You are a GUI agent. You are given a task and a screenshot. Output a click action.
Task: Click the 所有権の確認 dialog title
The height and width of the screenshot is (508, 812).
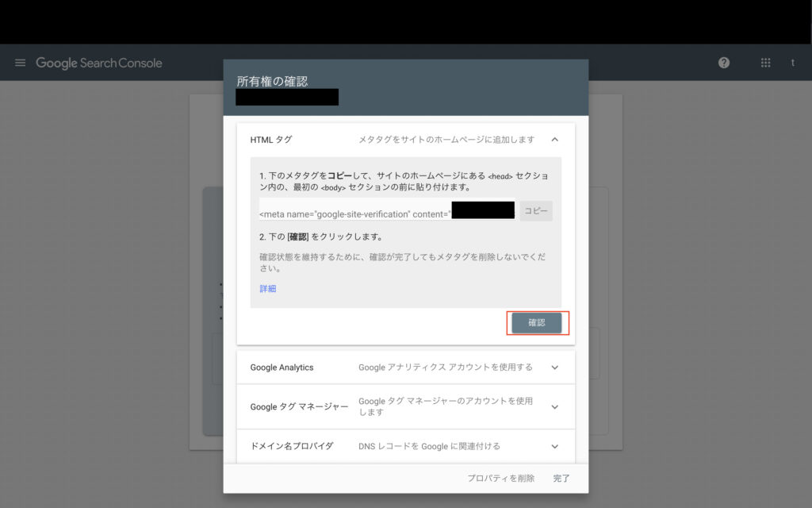(x=272, y=82)
